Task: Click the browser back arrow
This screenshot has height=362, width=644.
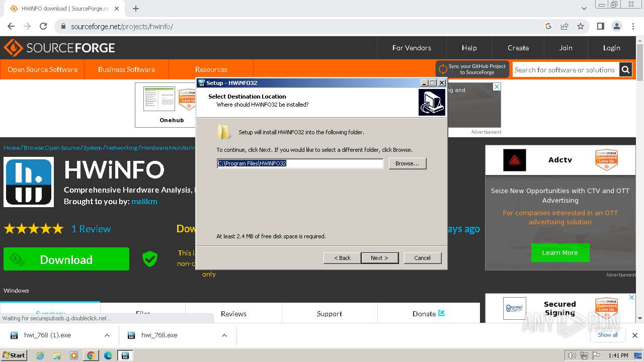Action: 11,26
